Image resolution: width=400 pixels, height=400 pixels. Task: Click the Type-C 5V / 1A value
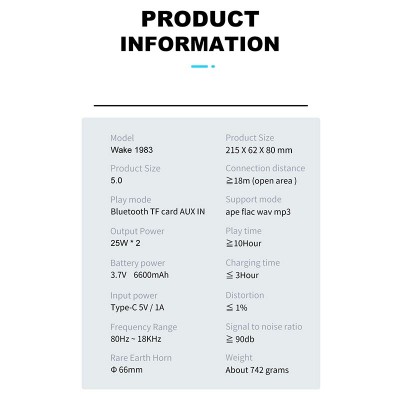[137, 307]
